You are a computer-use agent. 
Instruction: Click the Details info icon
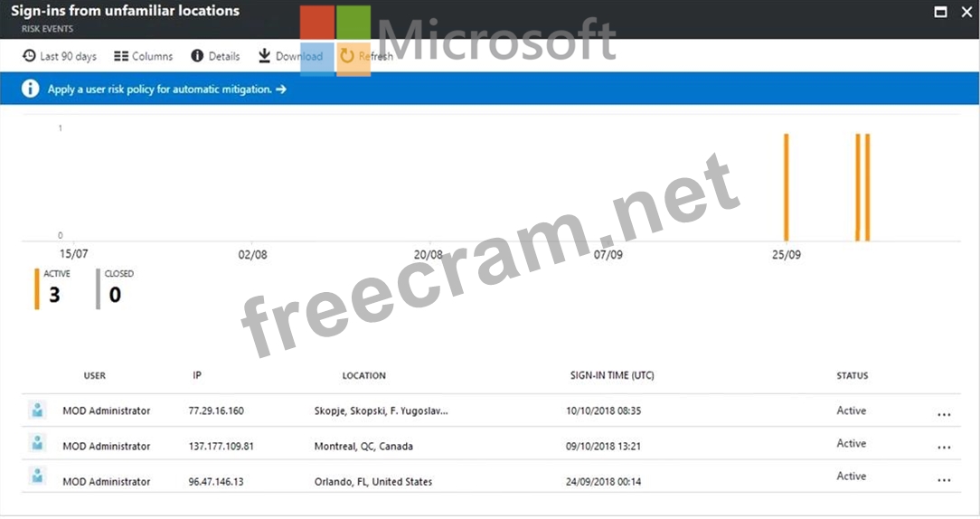click(197, 56)
